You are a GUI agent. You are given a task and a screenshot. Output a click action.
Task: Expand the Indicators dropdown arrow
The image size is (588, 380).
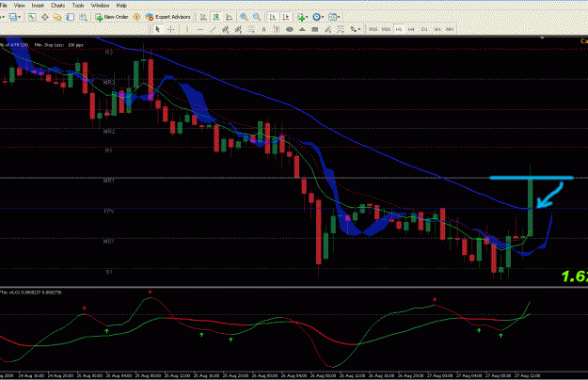point(307,17)
